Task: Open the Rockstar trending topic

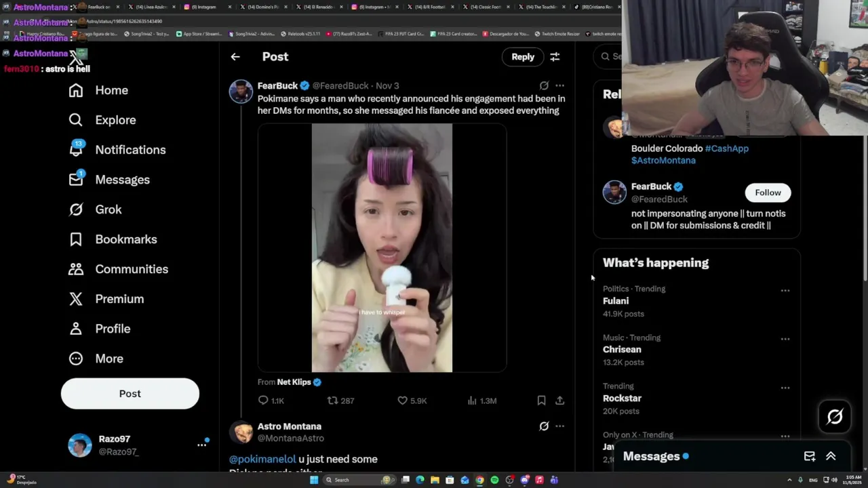Action: click(622, 399)
